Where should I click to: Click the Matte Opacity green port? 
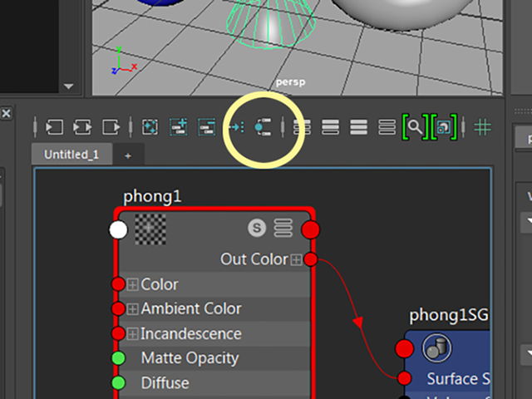[x=118, y=358]
